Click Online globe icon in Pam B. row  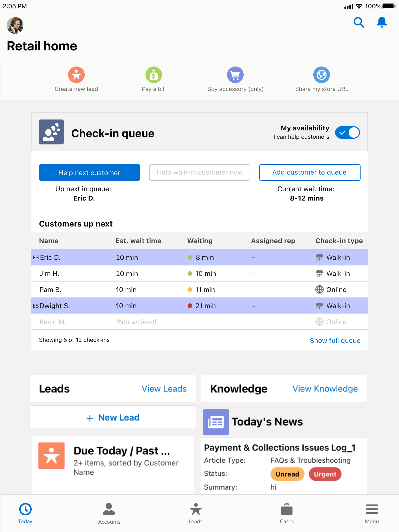tap(319, 289)
